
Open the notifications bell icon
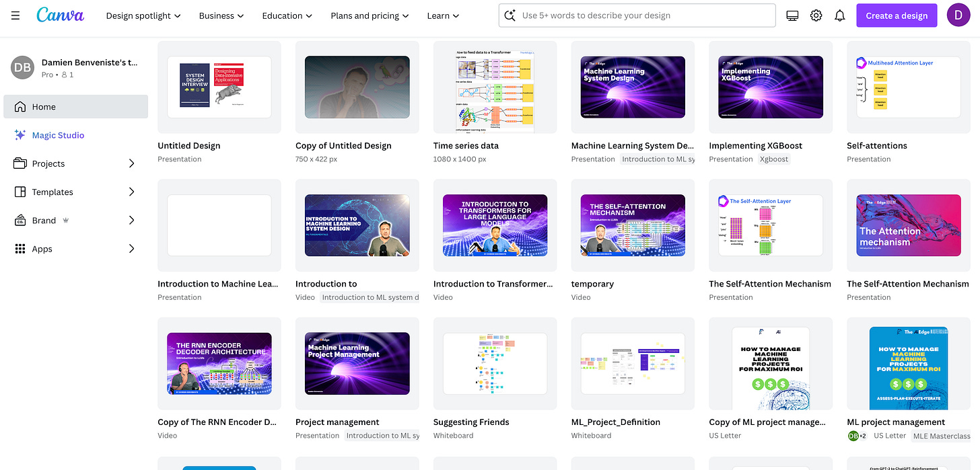839,15
